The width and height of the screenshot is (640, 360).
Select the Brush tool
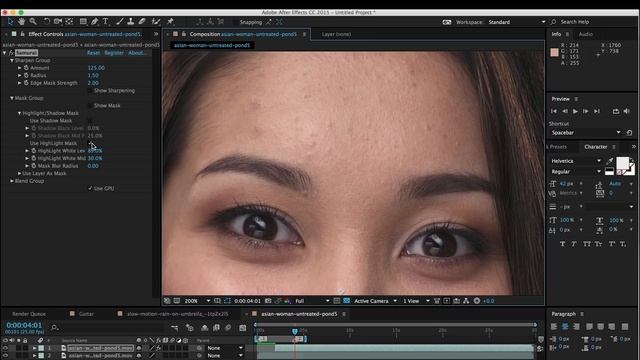click(x=120, y=22)
